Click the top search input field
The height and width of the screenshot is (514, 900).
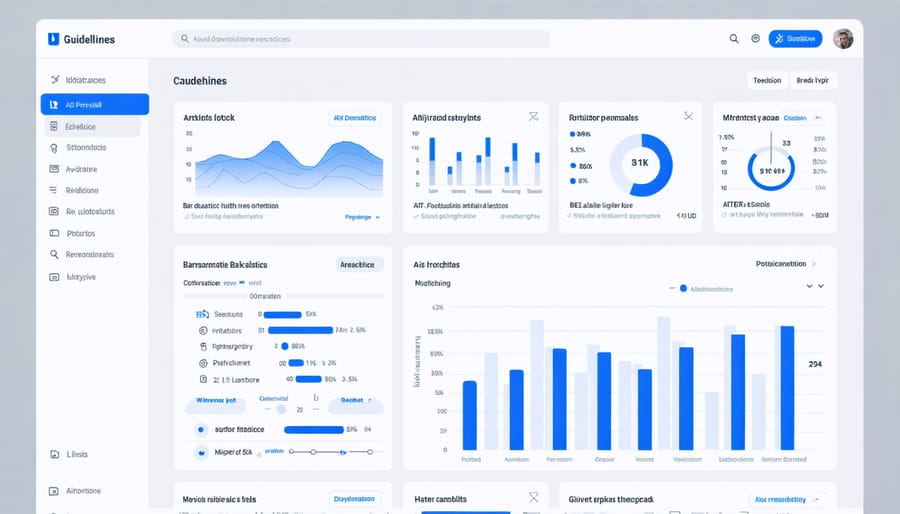pos(360,38)
